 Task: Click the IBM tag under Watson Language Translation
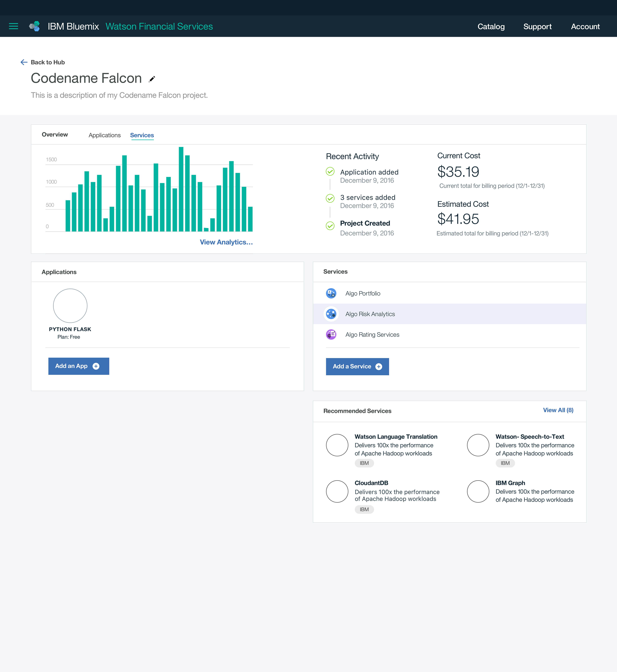364,463
